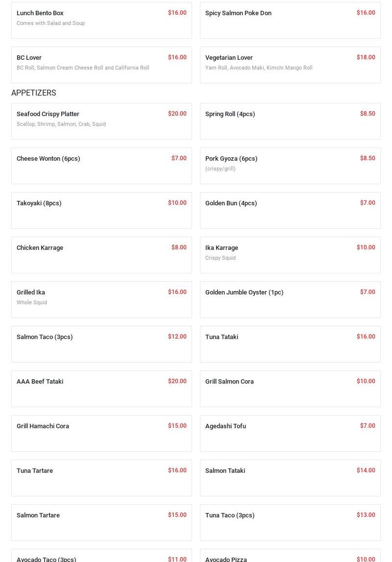Click the Agedashi Tofu $7.00 price
This screenshot has width=392, height=562.
coord(367,426)
